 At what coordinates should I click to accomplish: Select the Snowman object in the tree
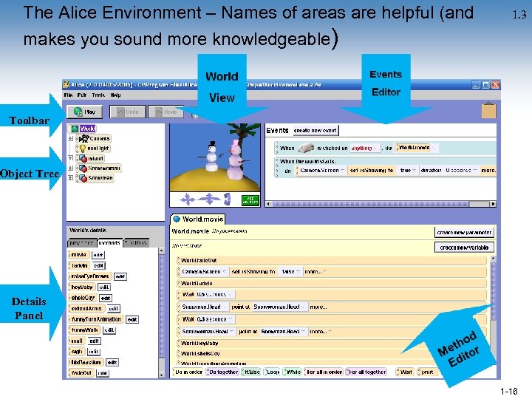click(95, 178)
